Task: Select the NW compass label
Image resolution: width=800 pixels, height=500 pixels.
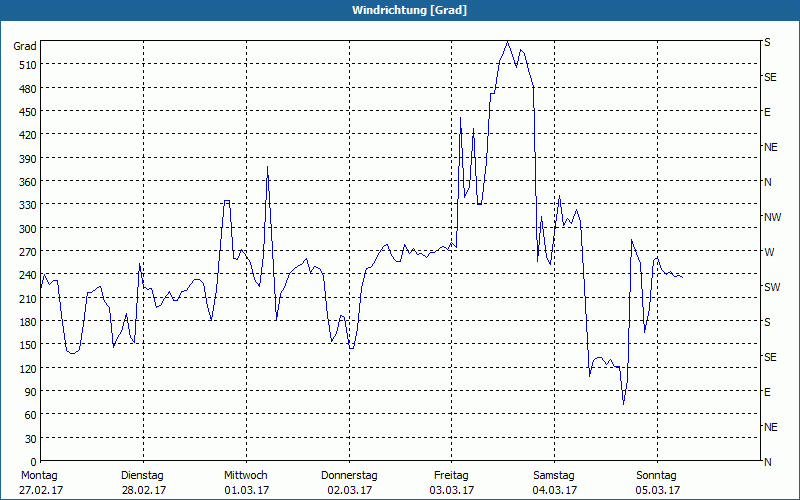Action: coord(772,217)
